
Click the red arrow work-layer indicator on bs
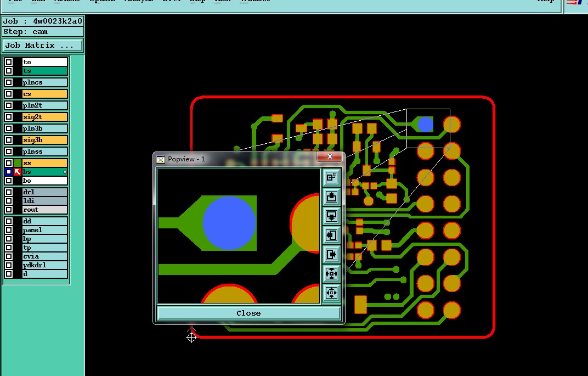(x=18, y=172)
